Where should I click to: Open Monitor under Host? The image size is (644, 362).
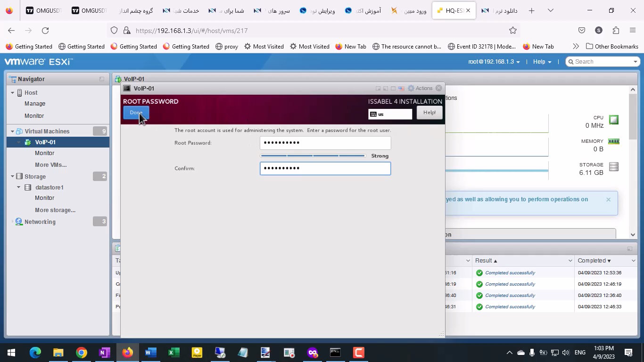tap(34, 116)
